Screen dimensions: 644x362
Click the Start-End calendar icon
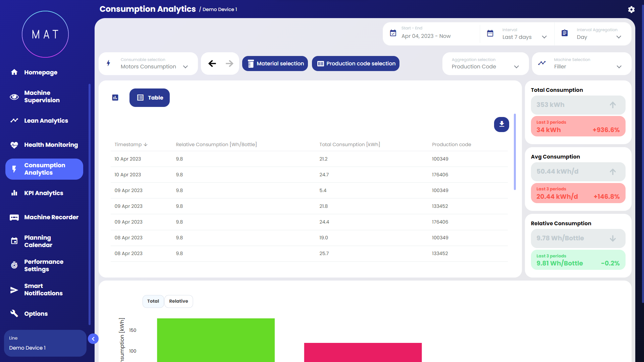click(393, 33)
